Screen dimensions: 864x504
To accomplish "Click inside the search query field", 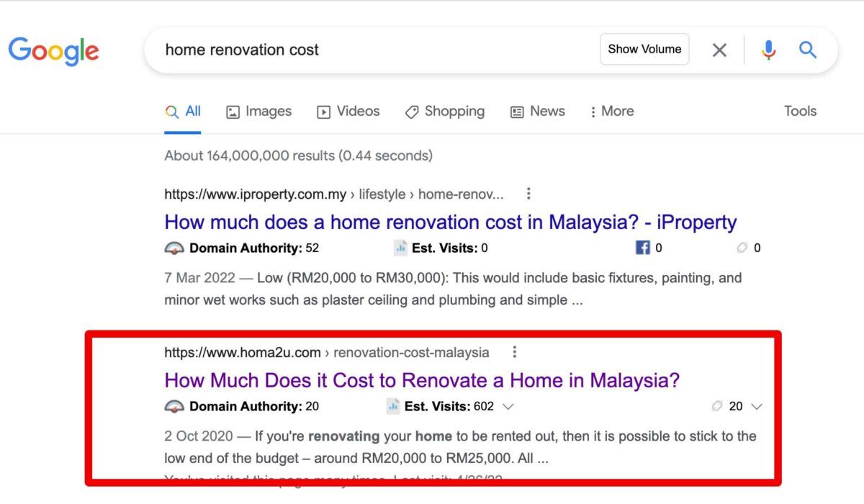I will (374, 50).
